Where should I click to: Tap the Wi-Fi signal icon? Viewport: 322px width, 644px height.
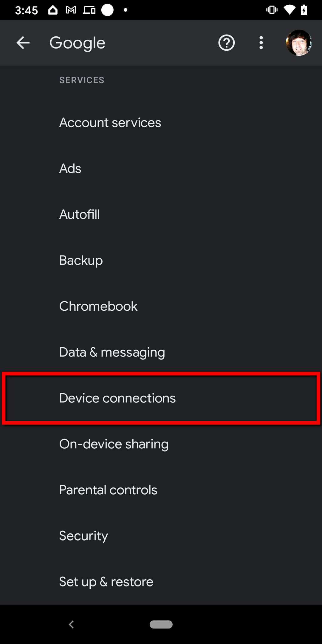289,10
